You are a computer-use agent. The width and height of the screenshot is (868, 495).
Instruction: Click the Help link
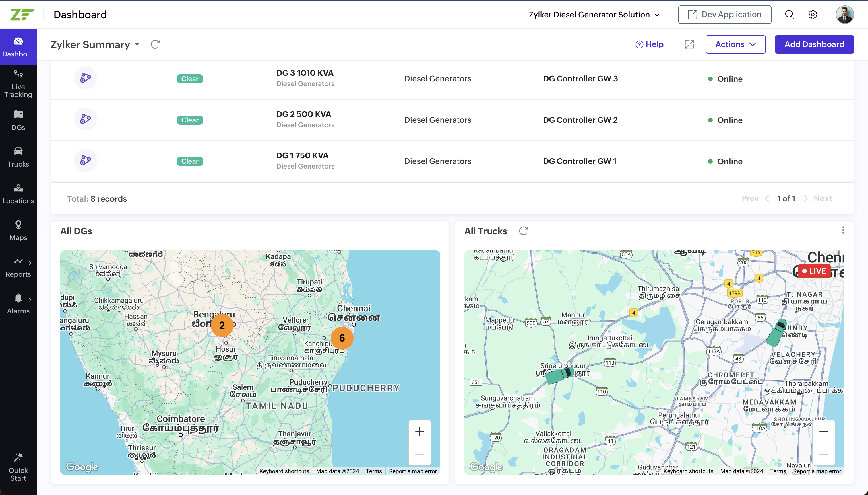pos(649,44)
